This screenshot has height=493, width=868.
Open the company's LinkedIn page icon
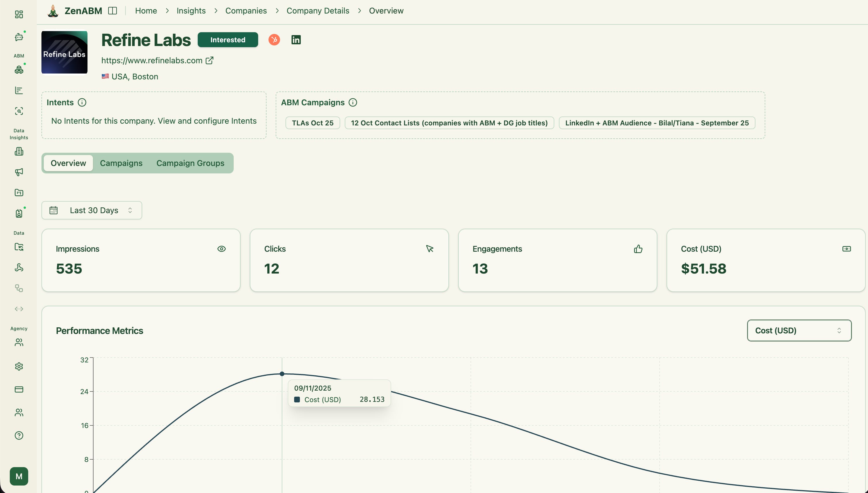click(x=296, y=40)
